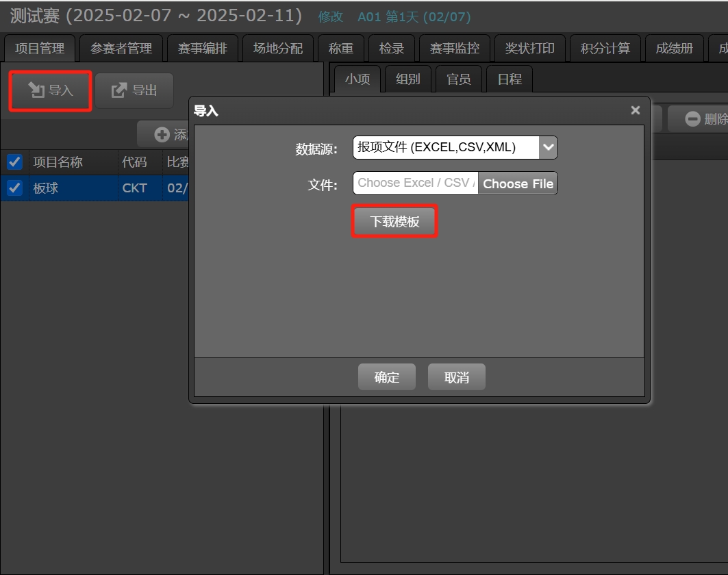Click the 导出 export arrow icon
This screenshot has height=575, width=728.
pos(119,90)
